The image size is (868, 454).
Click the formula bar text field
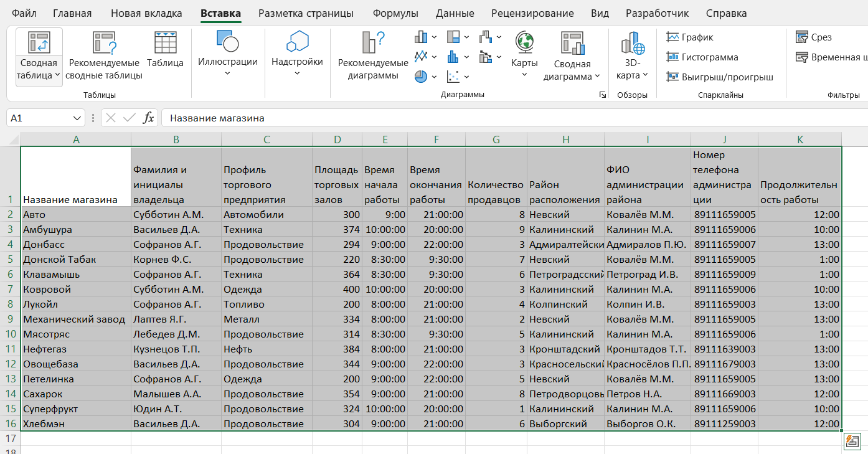point(514,118)
